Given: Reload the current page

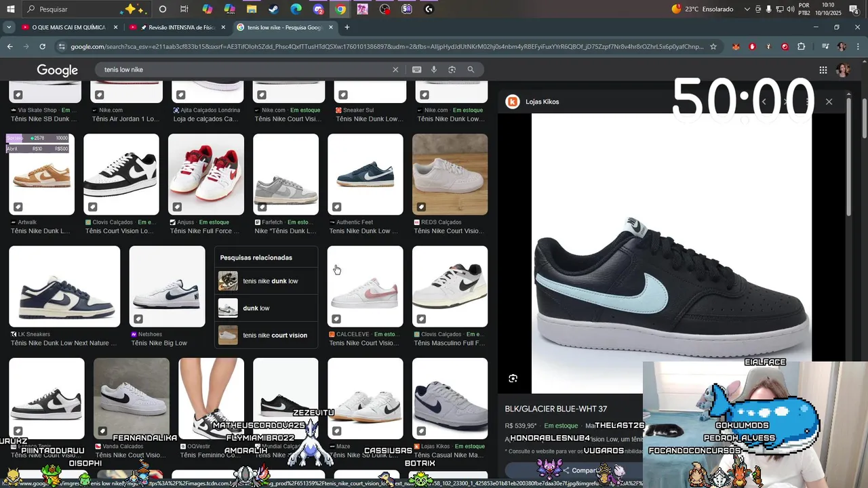Looking at the screenshot, I should pos(42,47).
